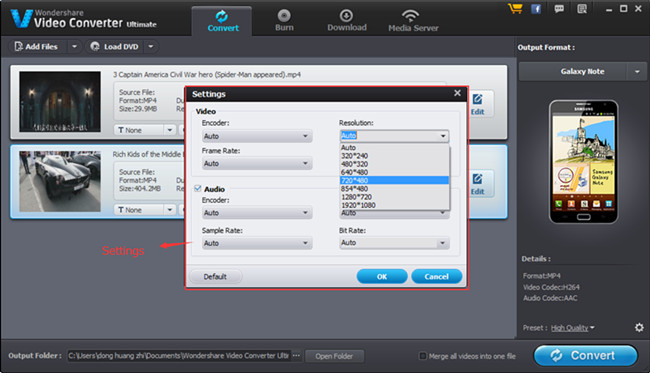Select the Rich Kids car video thumbnail
Viewport: 650px width, 373px height.
[x=60, y=182]
